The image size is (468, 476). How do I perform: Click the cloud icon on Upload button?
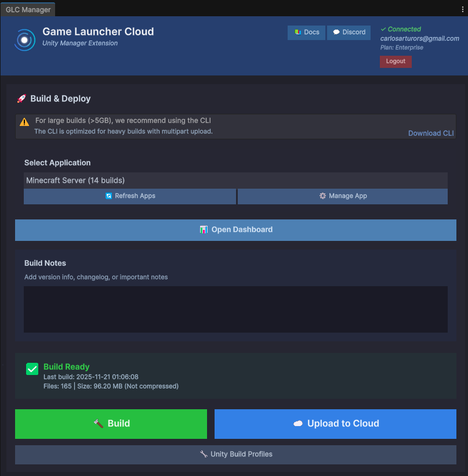tap(298, 424)
